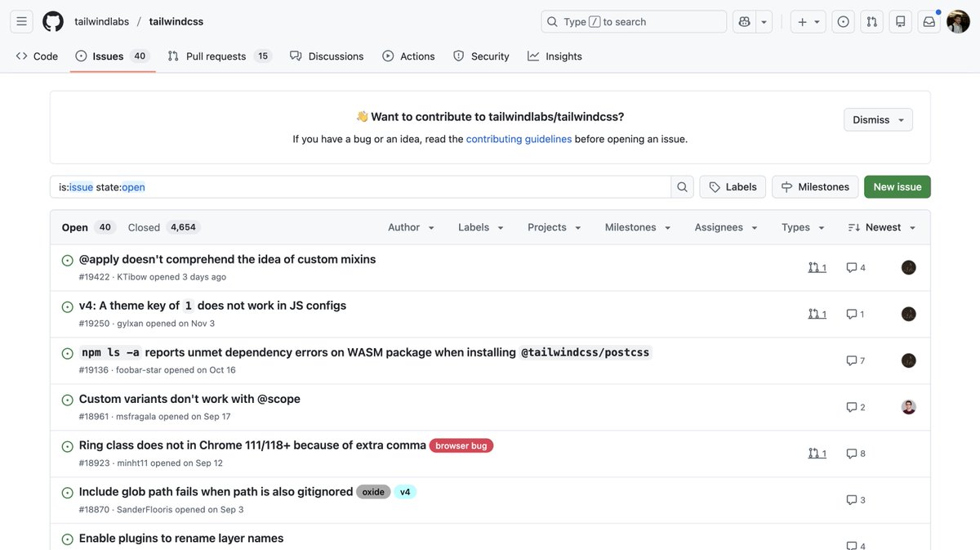Expand the Labels filter dropdown
This screenshot has height=550, width=980.
point(481,227)
